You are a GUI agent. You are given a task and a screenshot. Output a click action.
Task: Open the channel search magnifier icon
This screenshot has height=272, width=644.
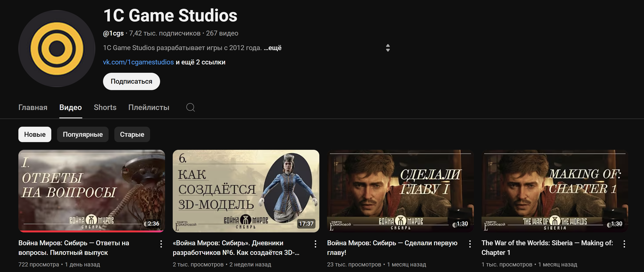[190, 107]
